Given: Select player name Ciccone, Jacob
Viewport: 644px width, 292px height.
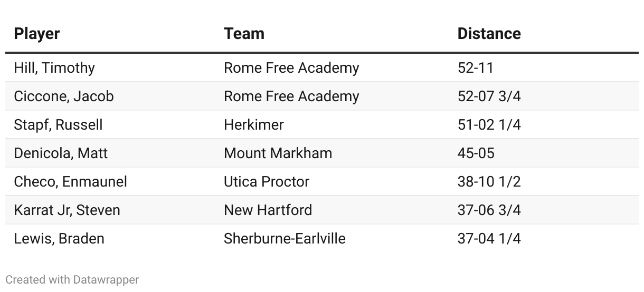Looking at the screenshot, I should tap(64, 96).
